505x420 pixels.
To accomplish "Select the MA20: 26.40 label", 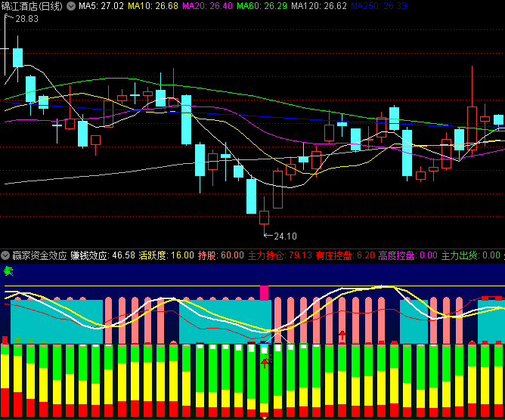I will [207, 6].
